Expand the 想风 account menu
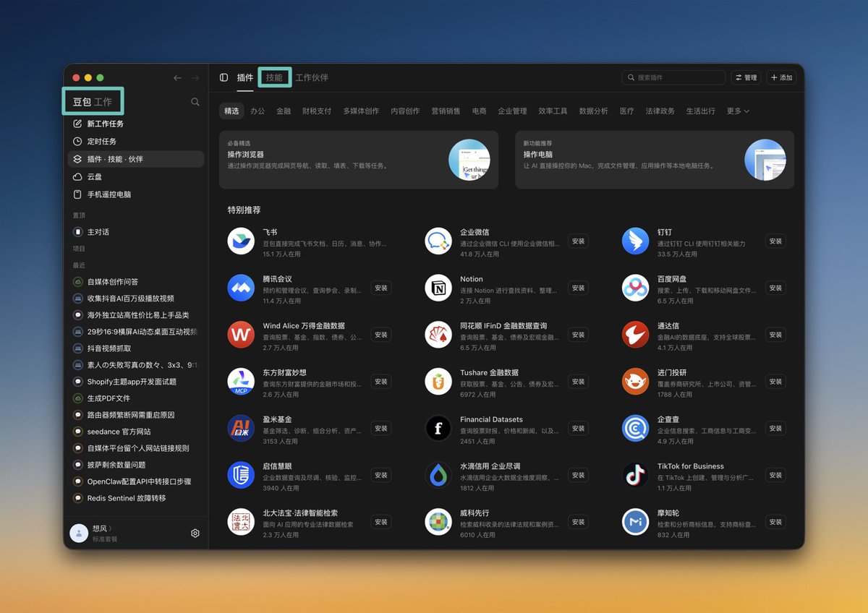Image resolution: width=868 pixels, height=613 pixels. [x=102, y=528]
